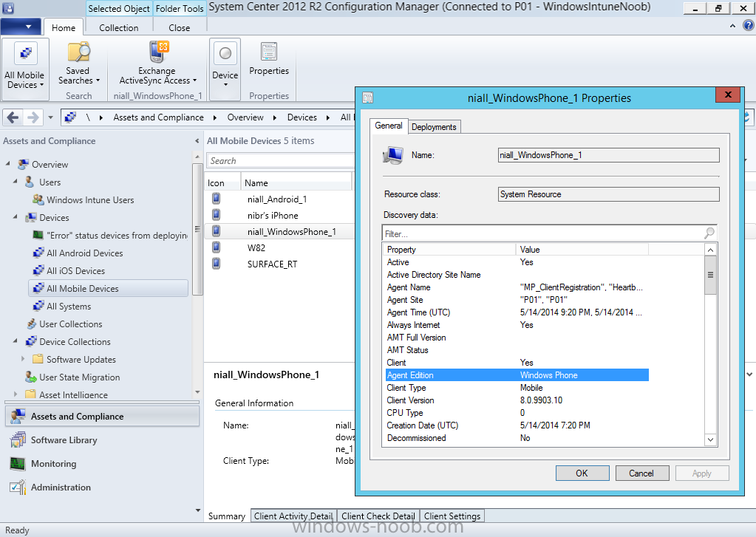Switch to the Summary tab
The image size is (756, 537).
227,516
